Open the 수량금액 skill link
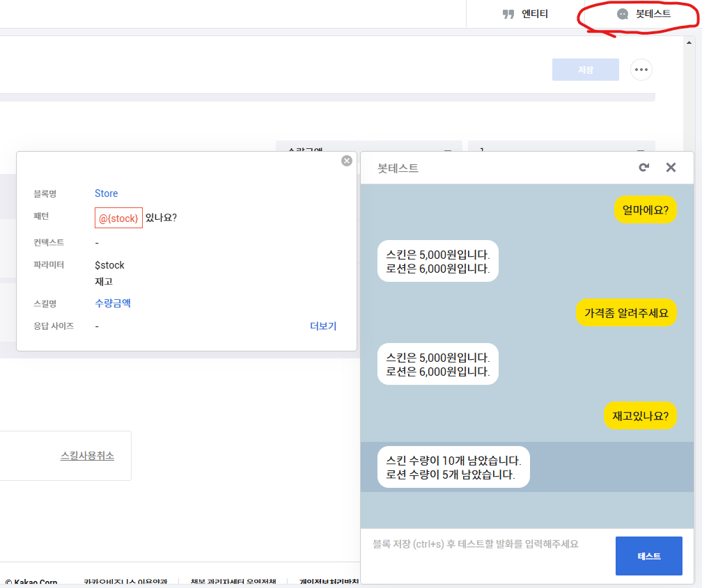 point(113,303)
